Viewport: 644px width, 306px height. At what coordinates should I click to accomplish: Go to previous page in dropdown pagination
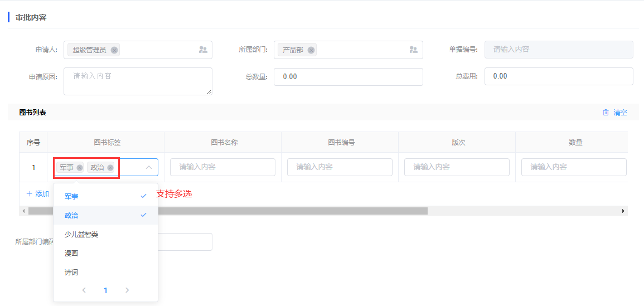84,290
